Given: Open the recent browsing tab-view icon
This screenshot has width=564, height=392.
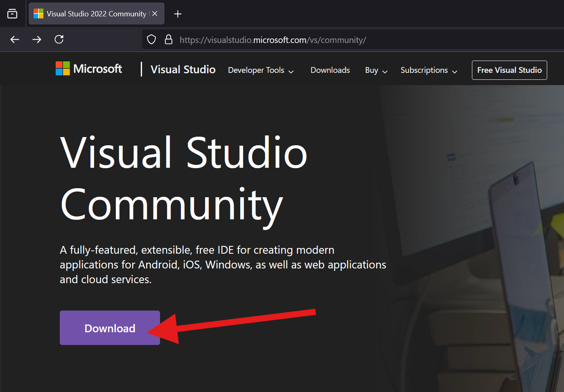Looking at the screenshot, I should coord(12,14).
